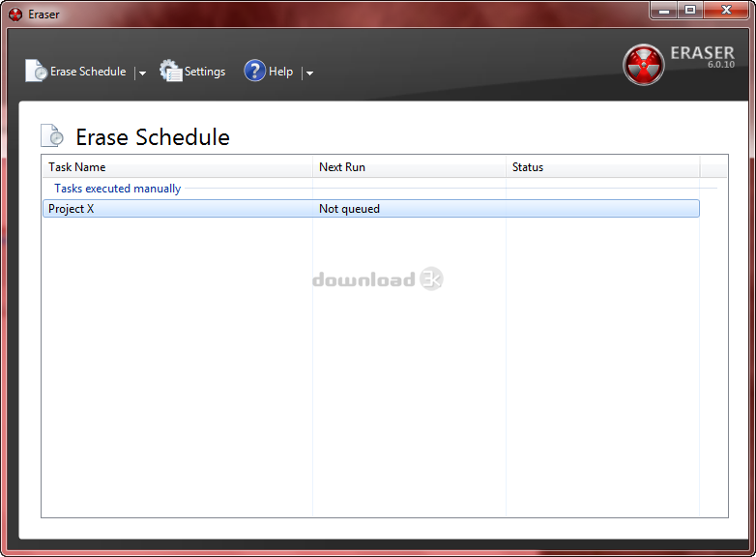
Task: Click the Erase Schedule heading page icon
Action: click(x=52, y=135)
